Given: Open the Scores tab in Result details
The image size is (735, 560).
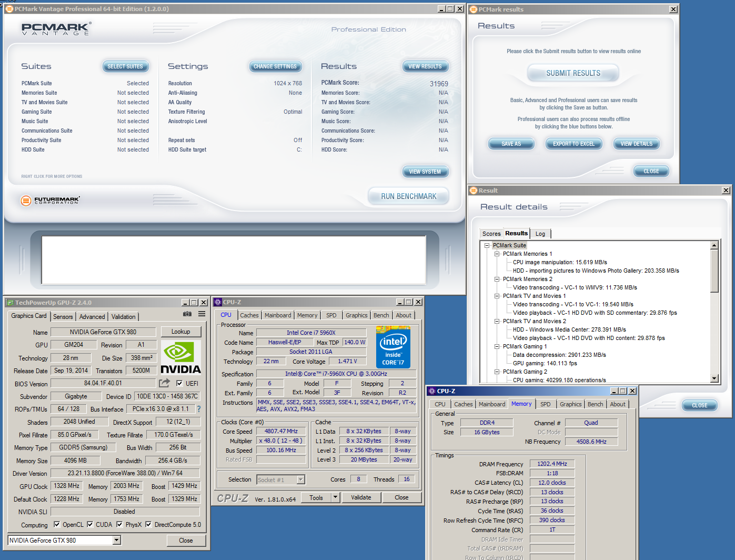Looking at the screenshot, I should click(x=491, y=234).
